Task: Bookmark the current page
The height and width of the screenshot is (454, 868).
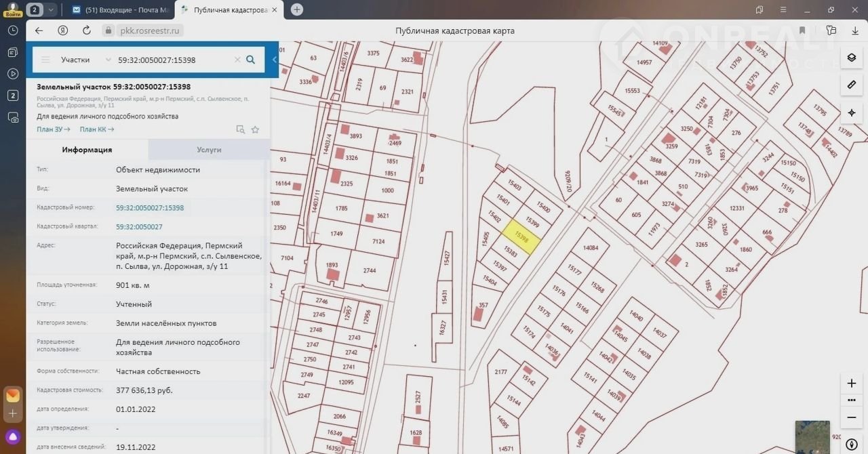Action: click(802, 30)
